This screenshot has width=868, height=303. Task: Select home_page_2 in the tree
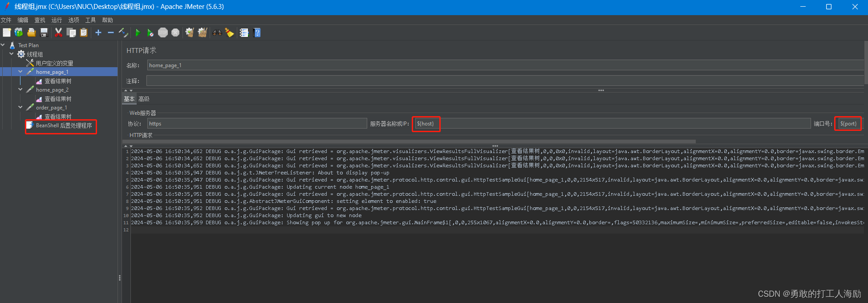click(52, 90)
